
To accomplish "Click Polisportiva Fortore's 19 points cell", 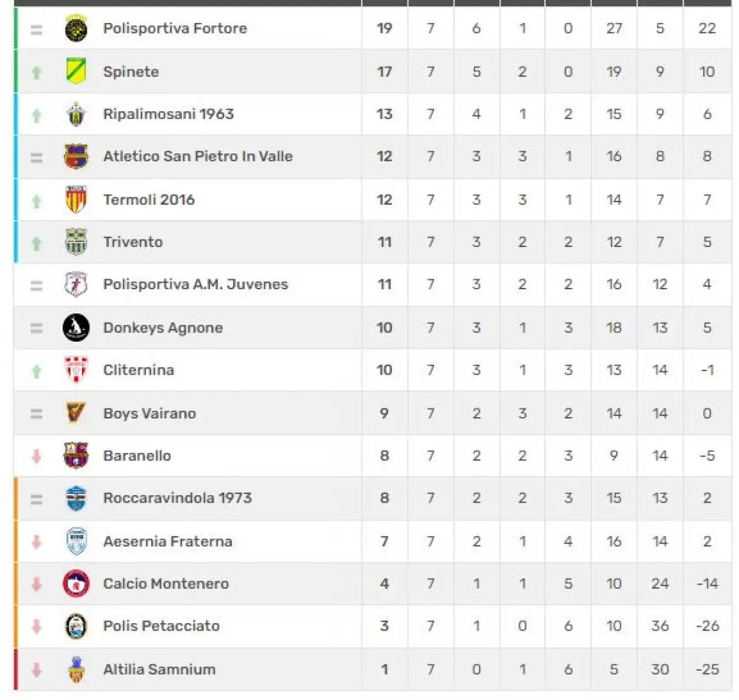I will (x=385, y=28).
